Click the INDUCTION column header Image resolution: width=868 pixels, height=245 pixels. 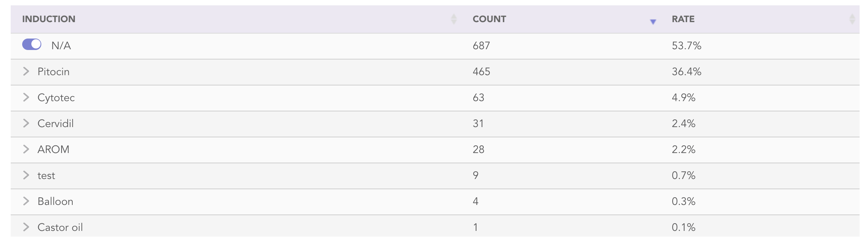pyautogui.click(x=49, y=19)
